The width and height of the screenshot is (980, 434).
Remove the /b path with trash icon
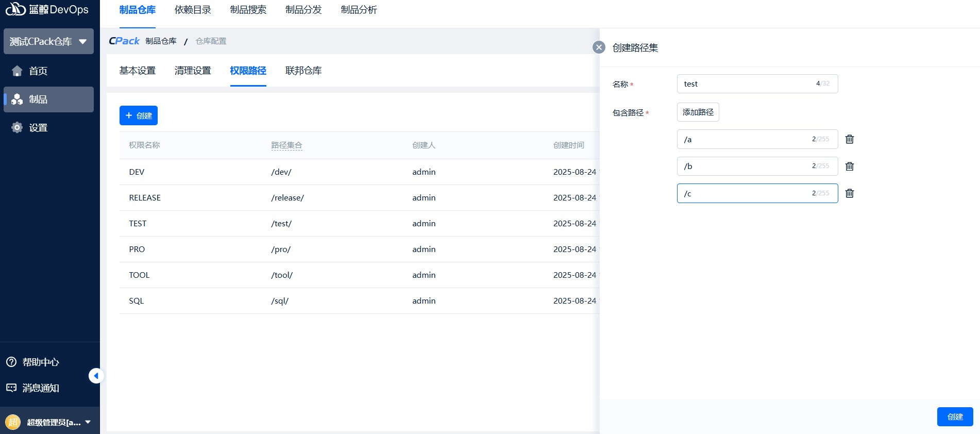coord(850,166)
